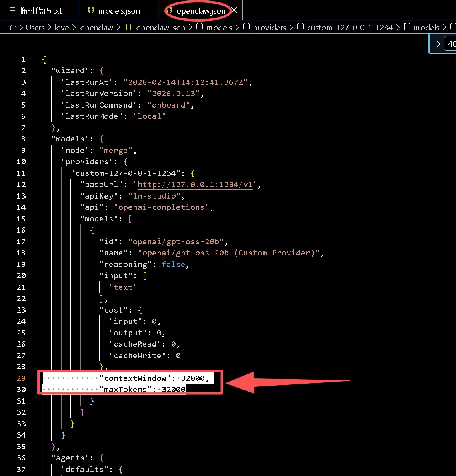Image resolution: width=456 pixels, height=476 pixels.
Task: Select the openclaw.json tab
Action: 201,11
